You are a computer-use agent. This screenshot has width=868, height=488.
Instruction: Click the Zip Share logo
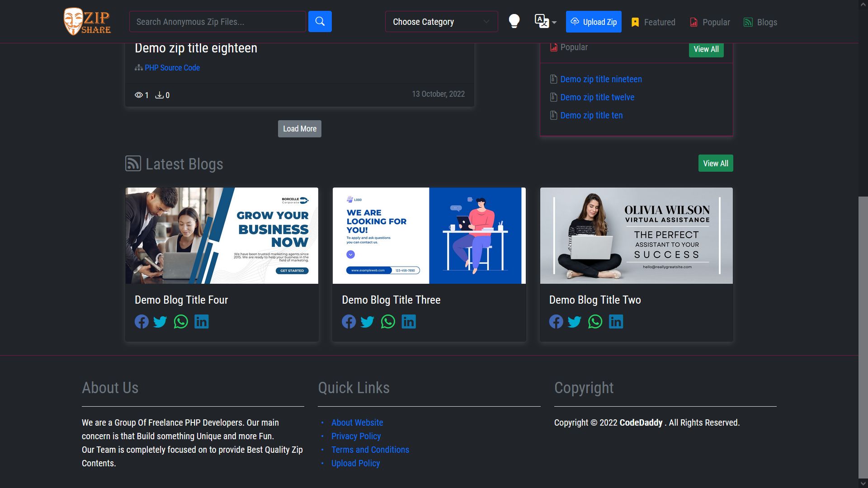click(87, 21)
